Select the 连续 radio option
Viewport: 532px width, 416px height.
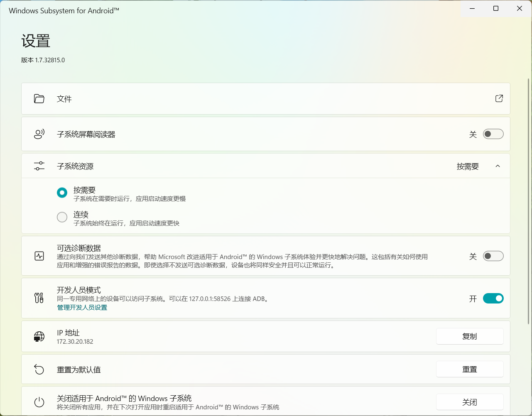point(62,217)
